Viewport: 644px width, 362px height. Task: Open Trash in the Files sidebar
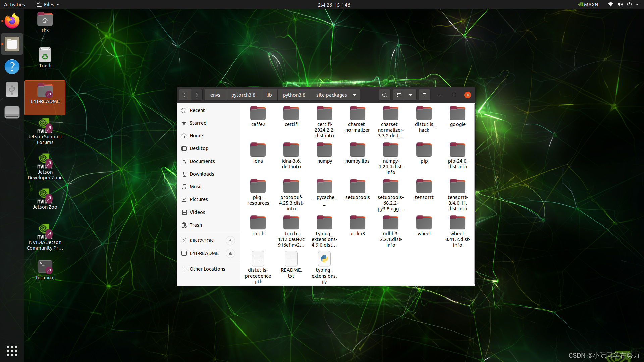[x=208, y=225]
